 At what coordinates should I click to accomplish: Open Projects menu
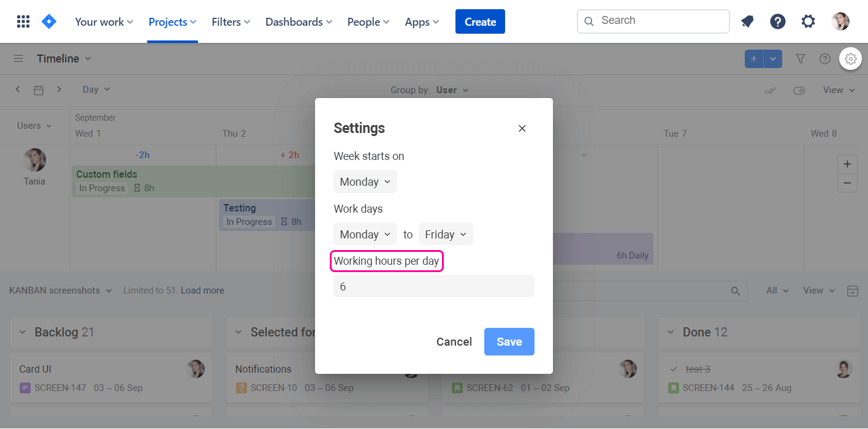[x=172, y=22]
